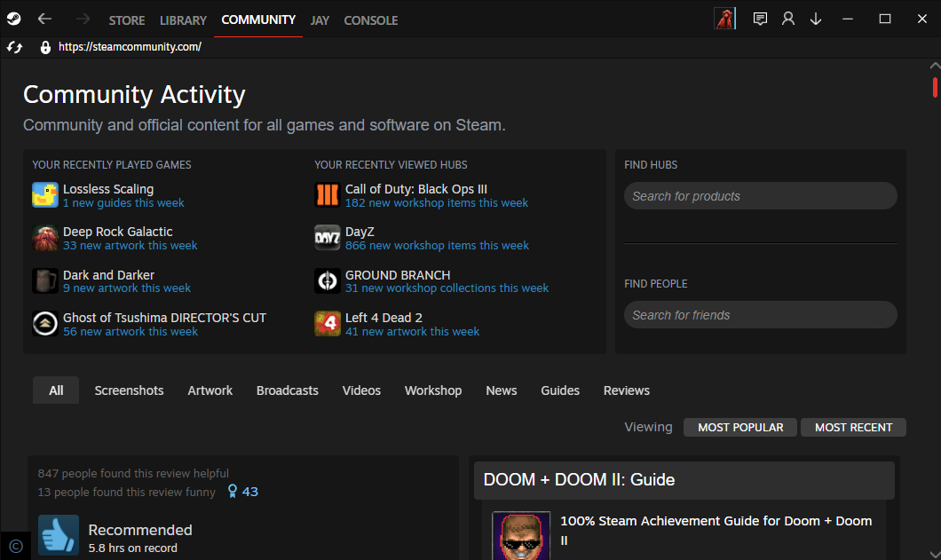Open 100% Steam Achievement Guide title

pos(716,530)
